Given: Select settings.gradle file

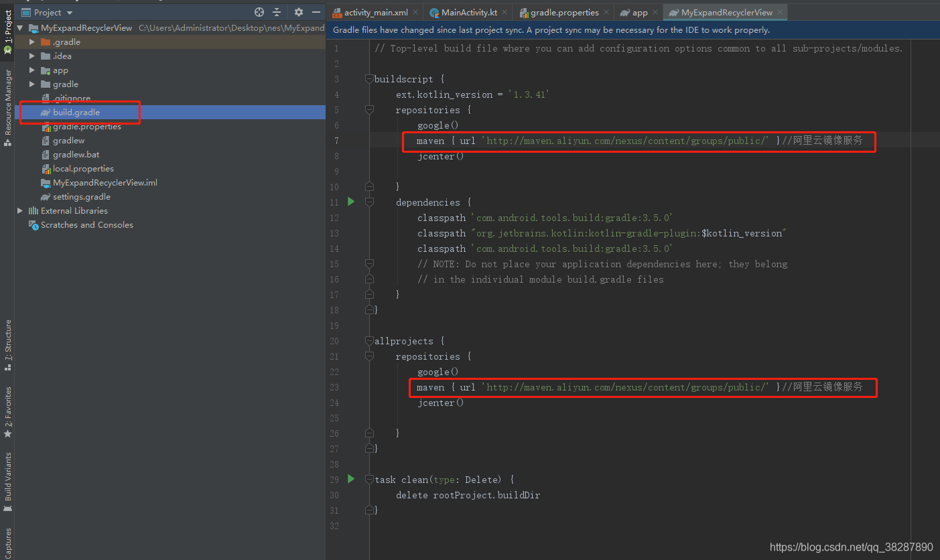Looking at the screenshot, I should (x=82, y=197).
